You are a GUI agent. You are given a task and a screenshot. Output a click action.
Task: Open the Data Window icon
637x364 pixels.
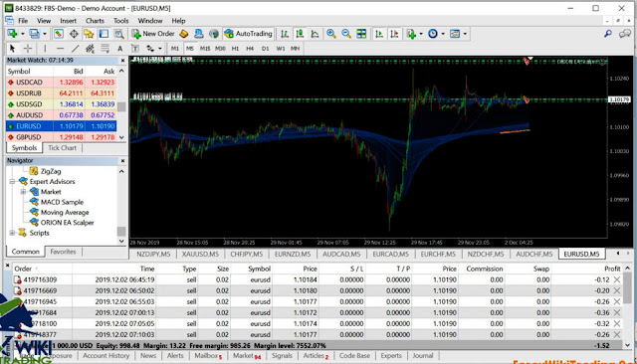(74, 34)
